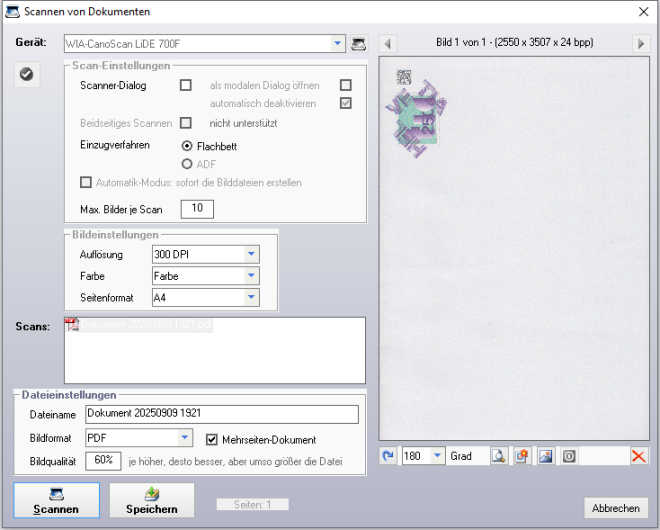
Task: Click the gray square icon below the preview
Action: [x=568, y=456]
